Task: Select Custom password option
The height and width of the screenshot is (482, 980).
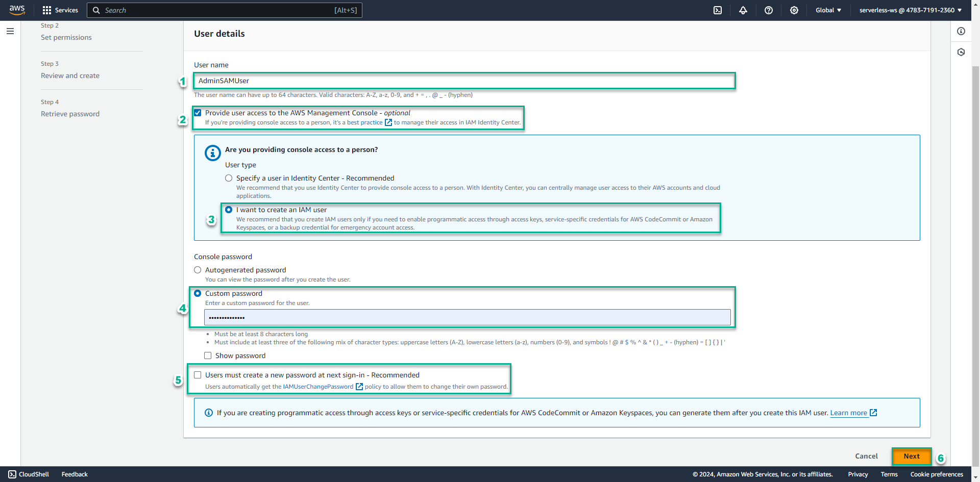Action: pyautogui.click(x=198, y=293)
